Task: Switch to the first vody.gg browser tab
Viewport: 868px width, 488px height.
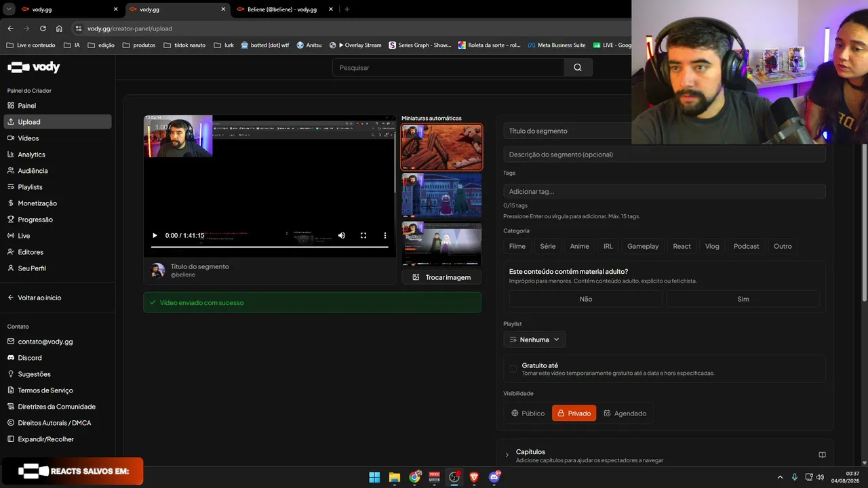Action: click(68, 9)
